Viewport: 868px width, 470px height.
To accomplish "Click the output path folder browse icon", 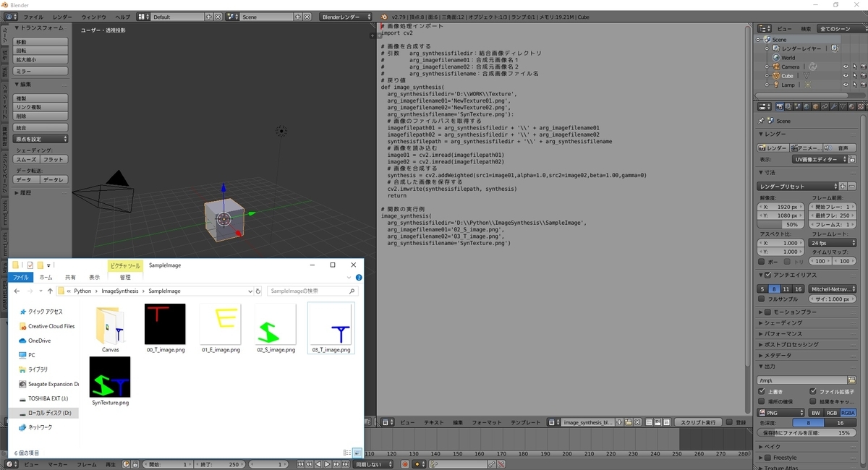I will [x=852, y=380].
